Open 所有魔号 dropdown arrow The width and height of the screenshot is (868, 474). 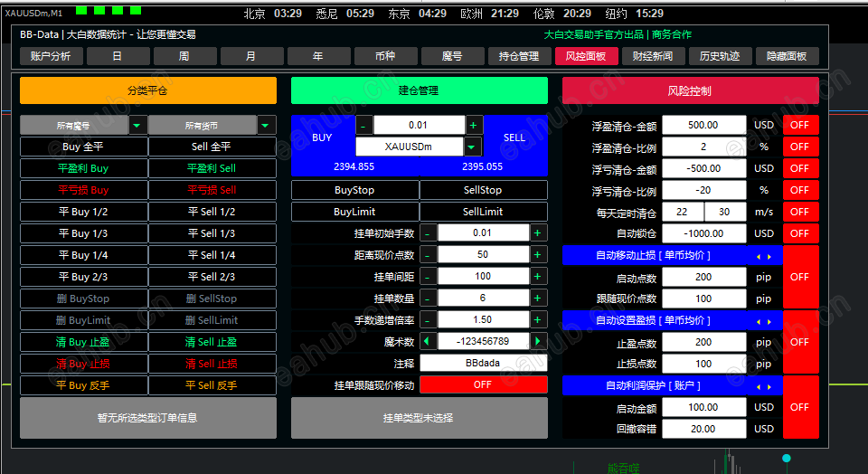pyautogui.click(x=137, y=125)
